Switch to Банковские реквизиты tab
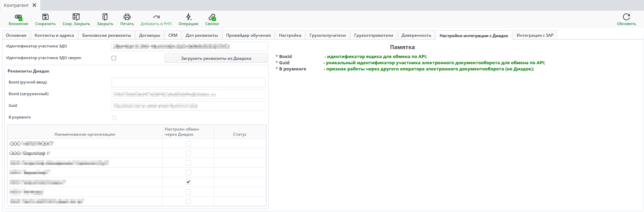The image size is (644, 212). point(106,35)
